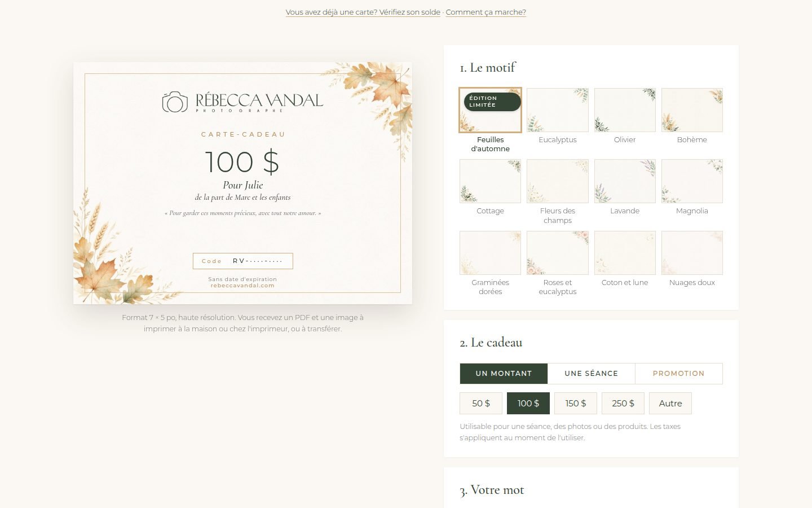Screen dimensions: 812x508
Task: Open the Une séance tab
Action: click(591, 374)
